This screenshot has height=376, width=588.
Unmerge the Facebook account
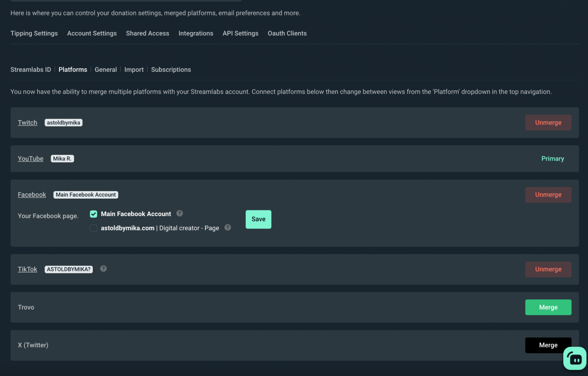click(x=548, y=194)
